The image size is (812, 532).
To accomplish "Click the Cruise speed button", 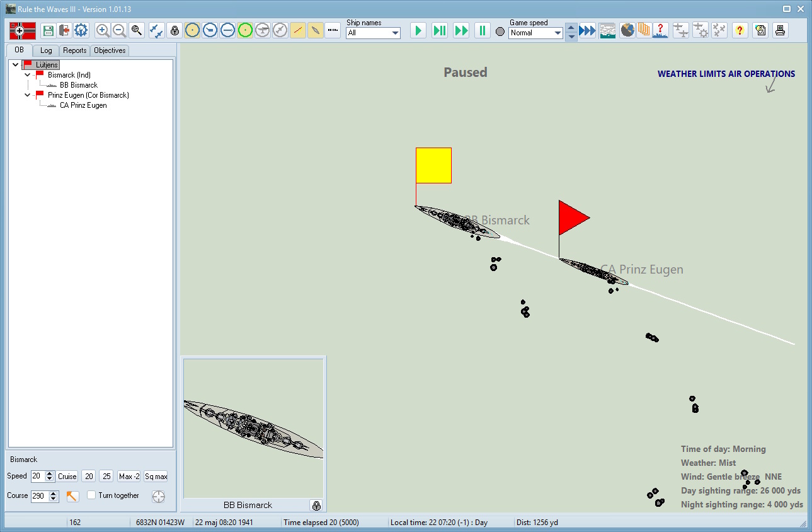I will click(x=67, y=477).
